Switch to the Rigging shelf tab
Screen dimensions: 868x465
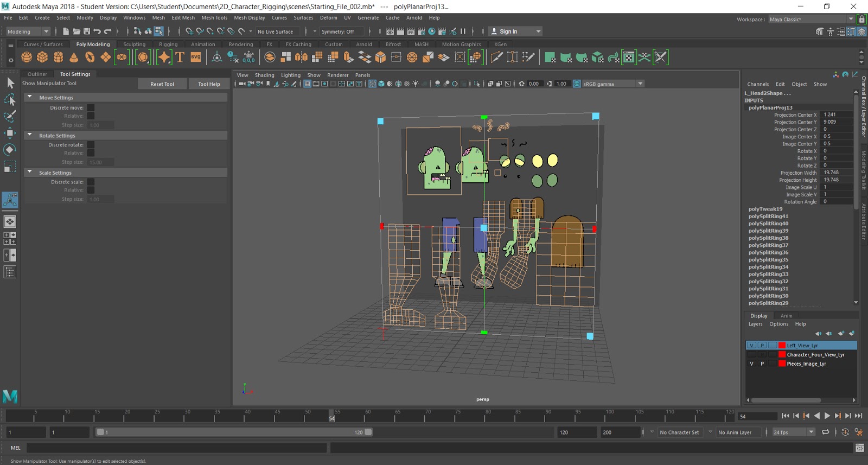[168, 44]
